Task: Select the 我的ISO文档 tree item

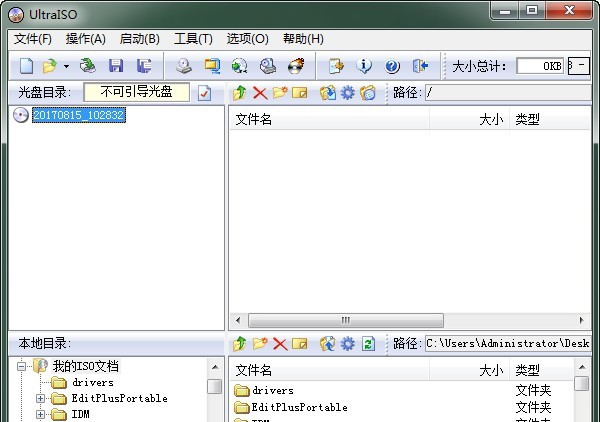Action: point(86,366)
